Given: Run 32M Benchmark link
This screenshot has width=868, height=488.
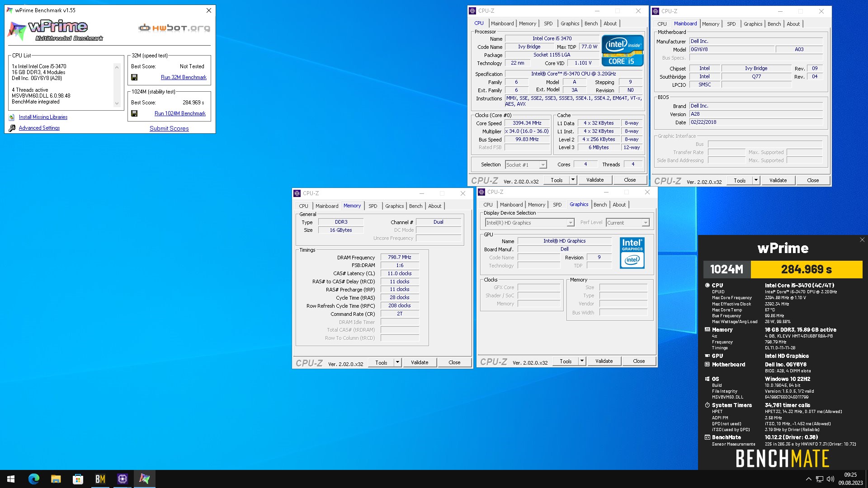Looking at the screenshot, I should (x=184, y=77).
